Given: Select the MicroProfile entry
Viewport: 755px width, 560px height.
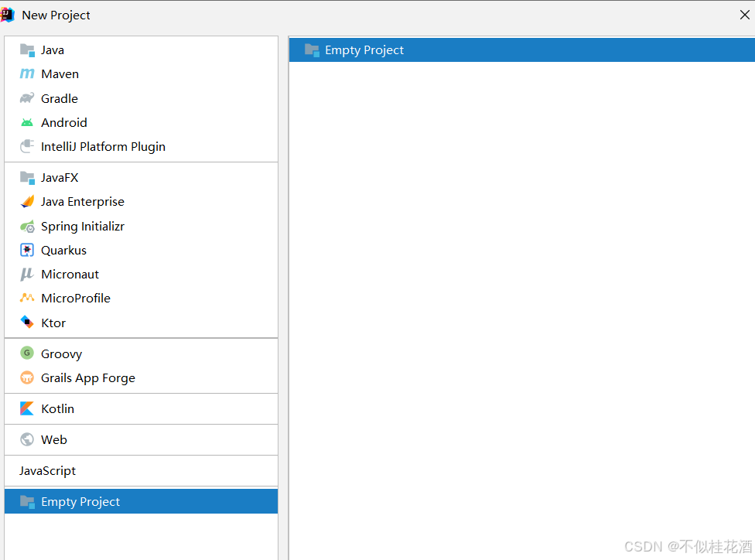Looking at the screenshot, I should click(x=141, y=298).
